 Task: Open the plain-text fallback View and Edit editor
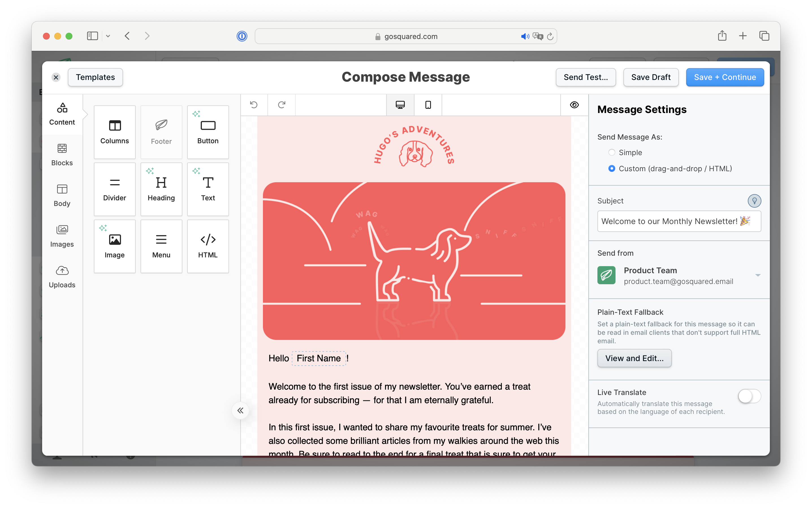pos(634,358)
